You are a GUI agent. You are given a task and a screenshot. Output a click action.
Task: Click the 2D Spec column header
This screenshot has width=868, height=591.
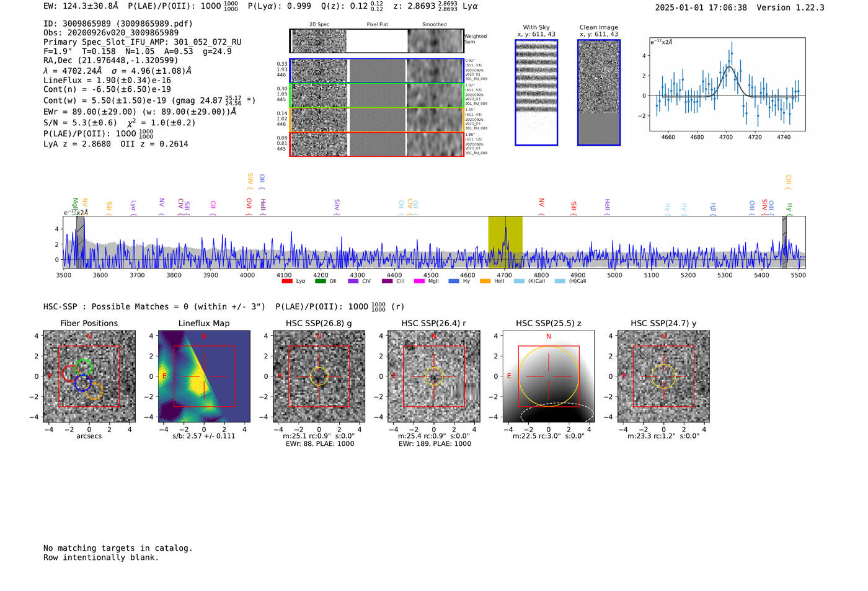319,25
